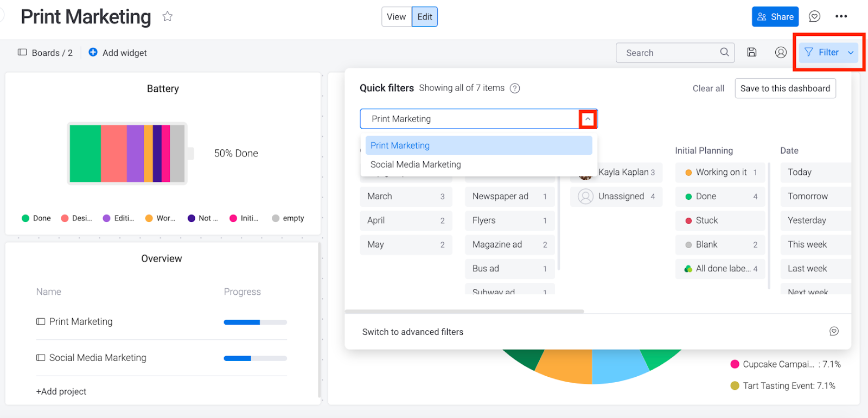Click the Wor... legend item in Battery
868x418 pixels.
[160, 218]
